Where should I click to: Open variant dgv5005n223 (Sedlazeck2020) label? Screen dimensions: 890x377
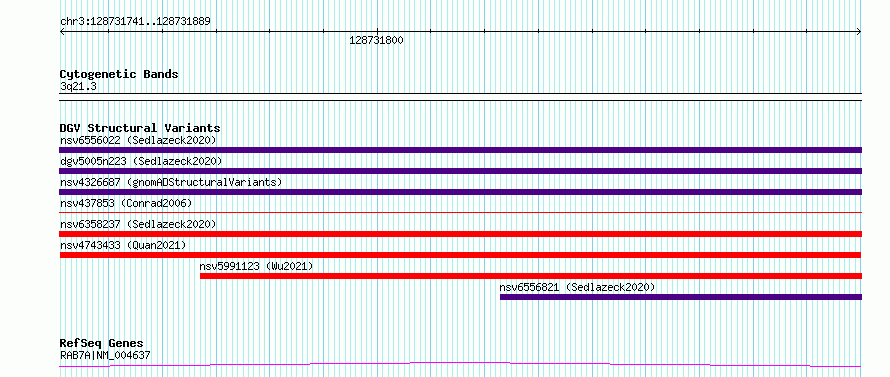coord(141,161)
